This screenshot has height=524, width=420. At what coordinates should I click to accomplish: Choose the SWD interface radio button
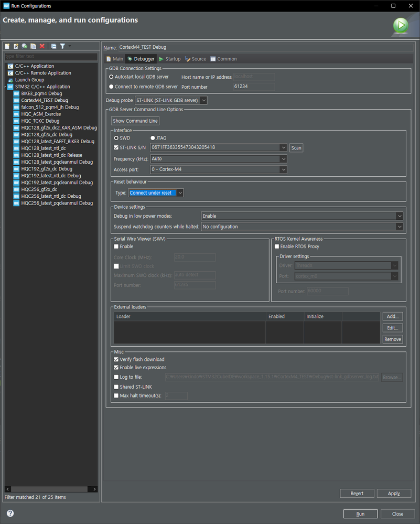(x=116, y=138)
